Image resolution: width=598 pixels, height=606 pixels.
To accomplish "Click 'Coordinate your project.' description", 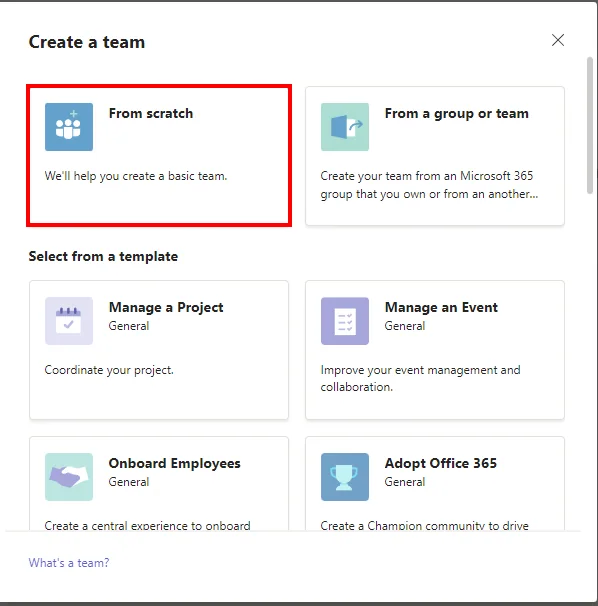I will 109,370.
